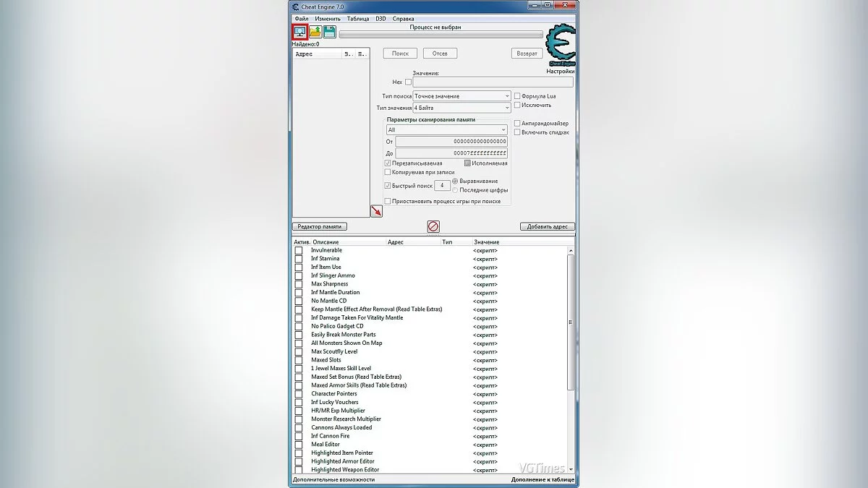The width and height of the screenshot is (868, 488).
Task: Click the save floppy disk icon
Action: (329, 32)
